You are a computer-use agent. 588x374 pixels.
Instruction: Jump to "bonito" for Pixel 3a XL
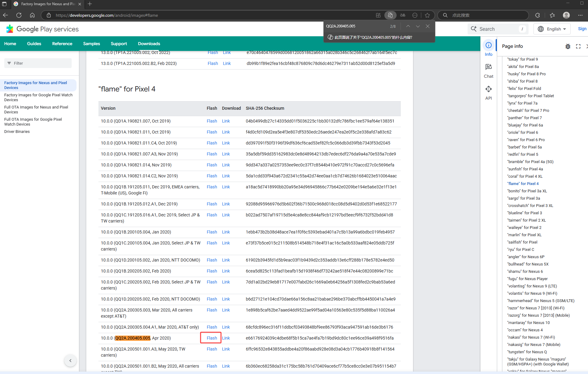[527, 191]
